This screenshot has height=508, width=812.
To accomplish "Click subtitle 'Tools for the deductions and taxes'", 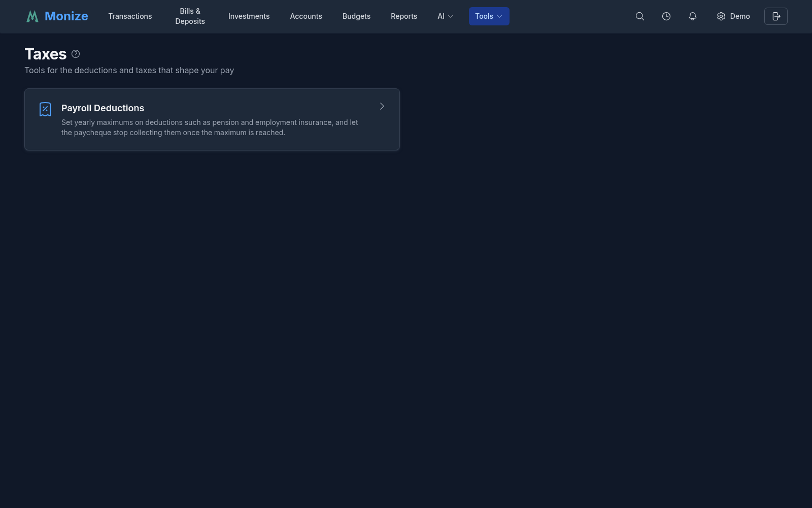I will click(x=129, y=70).
